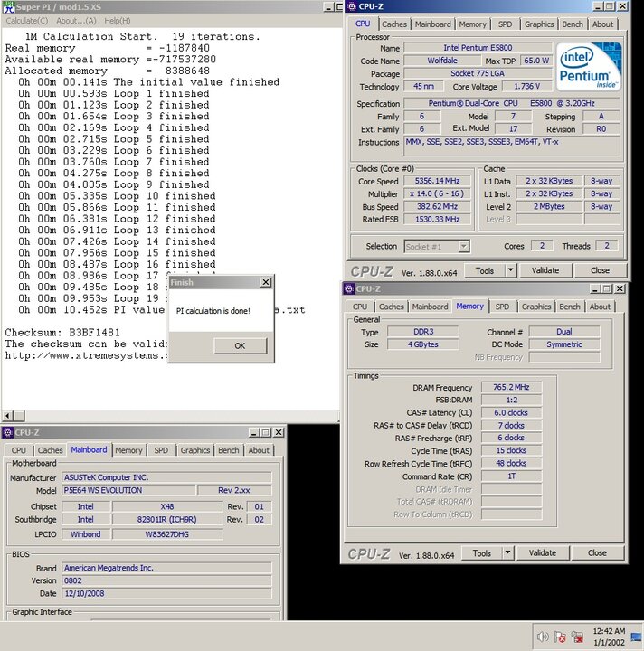Click the Rated FSB 1530.33 MHz value
Viewport: 644px width, 651px height.
tap(437, 219)
